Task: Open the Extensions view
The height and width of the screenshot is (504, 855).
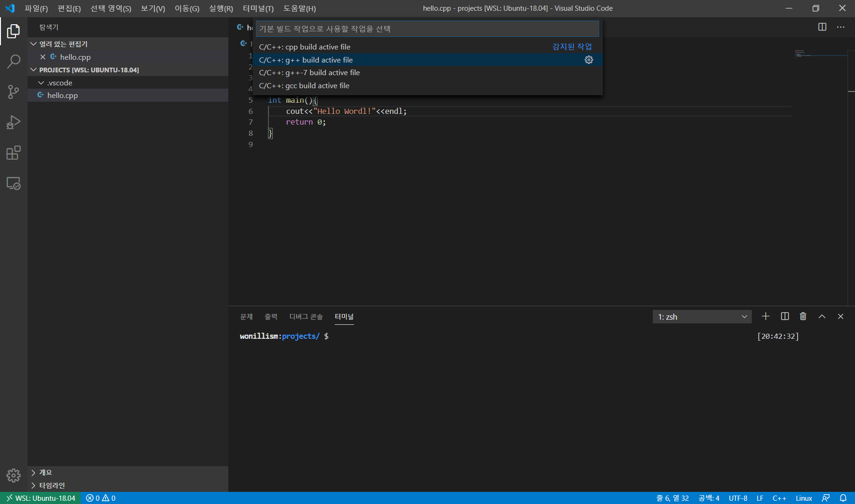Action: click(x=14, y=153)
